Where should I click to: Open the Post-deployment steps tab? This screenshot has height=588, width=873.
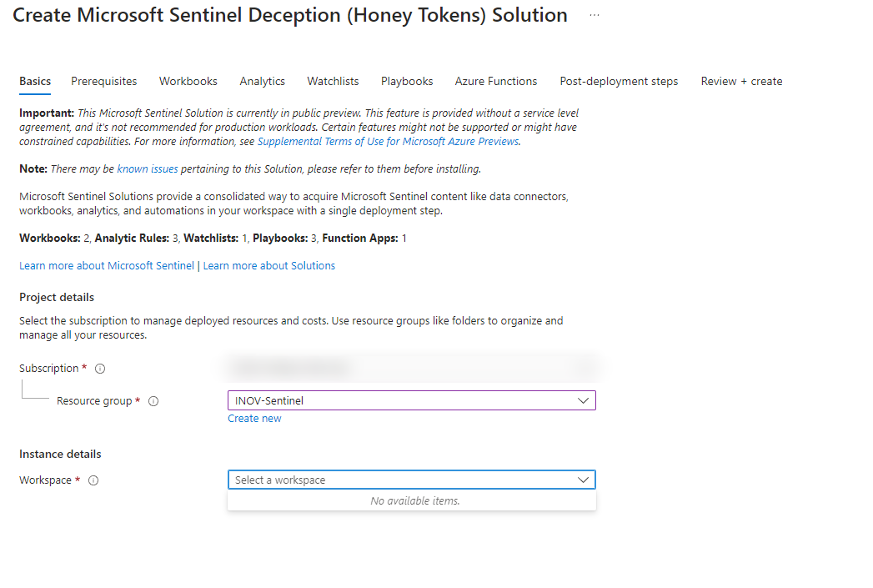pos(619,81)
